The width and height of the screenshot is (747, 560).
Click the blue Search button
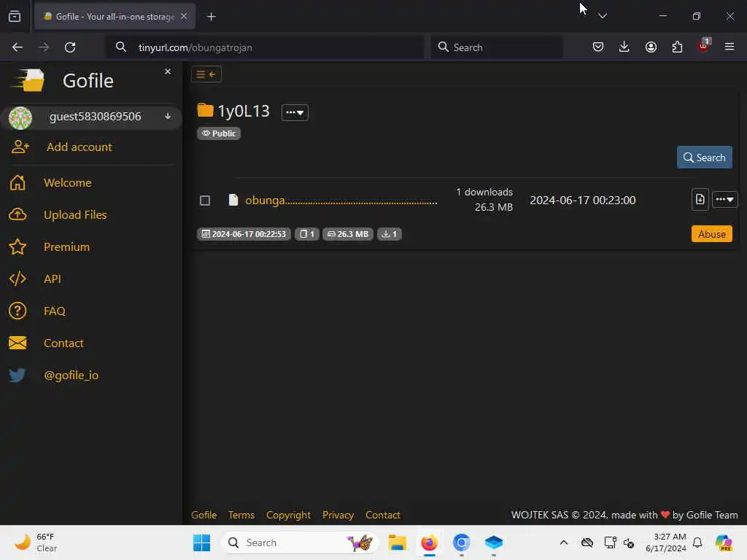coord(704,157)
